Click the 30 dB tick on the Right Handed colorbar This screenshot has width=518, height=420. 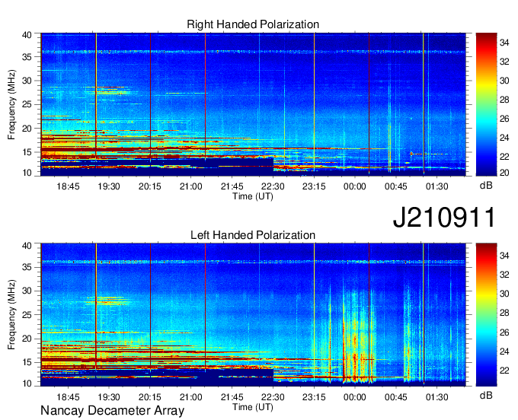504,81
